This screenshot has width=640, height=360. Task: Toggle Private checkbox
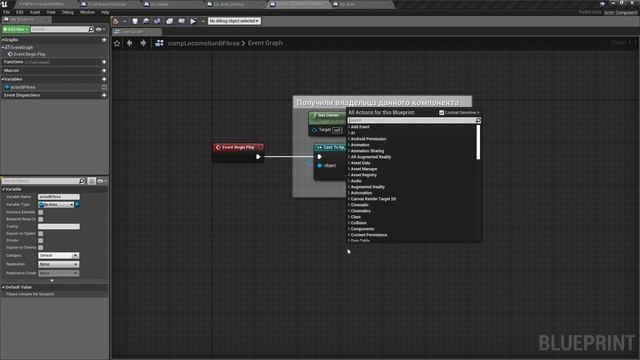[x=40, y=240]
